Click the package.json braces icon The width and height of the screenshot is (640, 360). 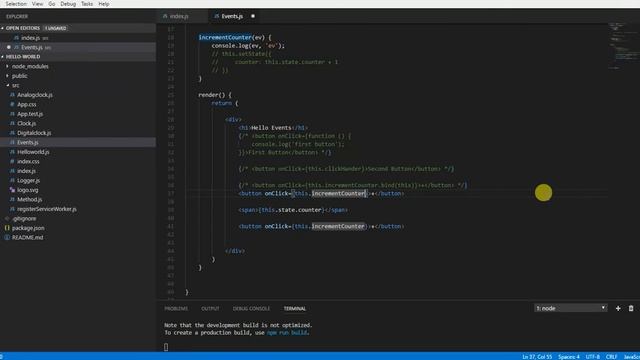(x=7, y=228)
